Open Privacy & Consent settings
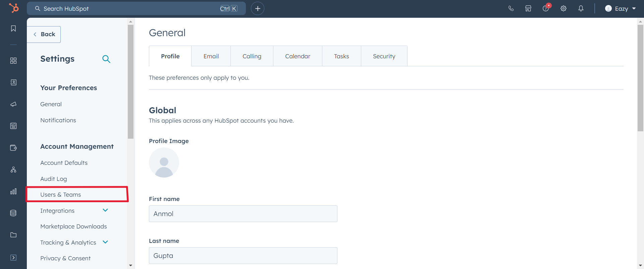The height and width of the screenshot is (269, 644). click(x=65, y=258)
